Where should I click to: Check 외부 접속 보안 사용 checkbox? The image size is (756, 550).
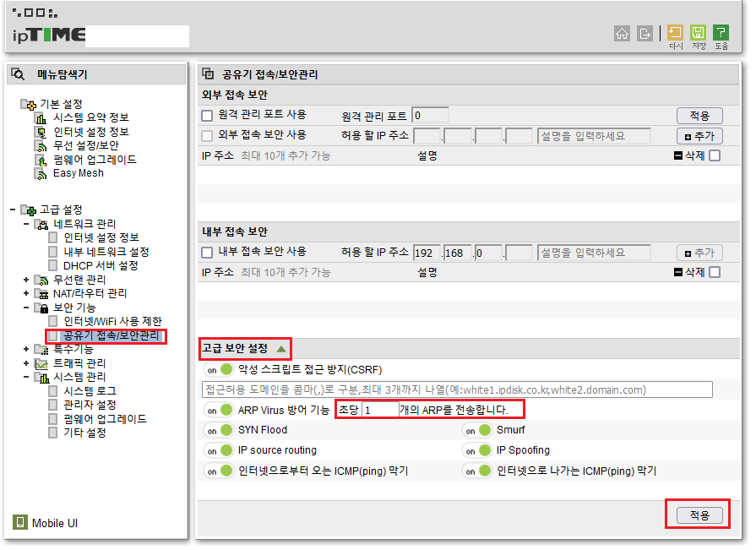click(x=207, y=135)
